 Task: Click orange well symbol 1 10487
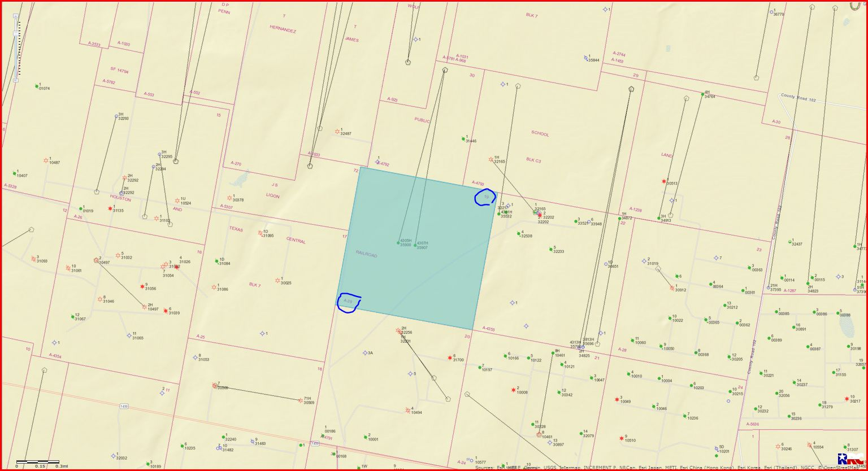(46, 160)
